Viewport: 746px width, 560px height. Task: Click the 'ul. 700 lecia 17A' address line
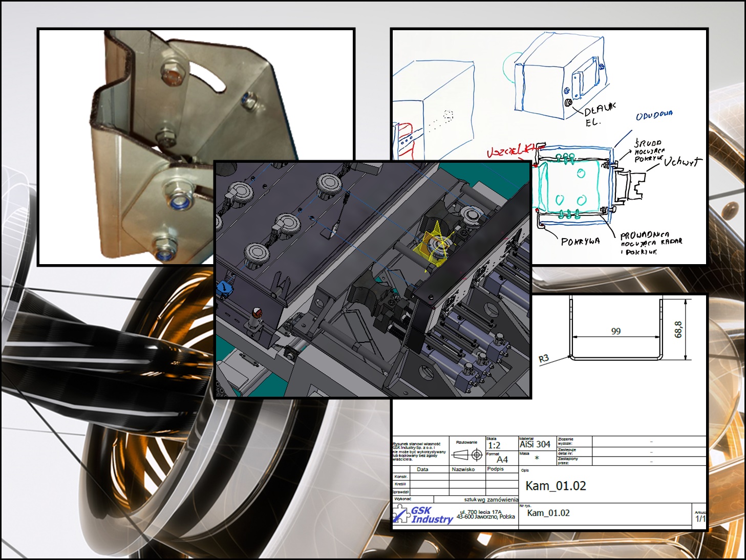click(x=480, y=512)
